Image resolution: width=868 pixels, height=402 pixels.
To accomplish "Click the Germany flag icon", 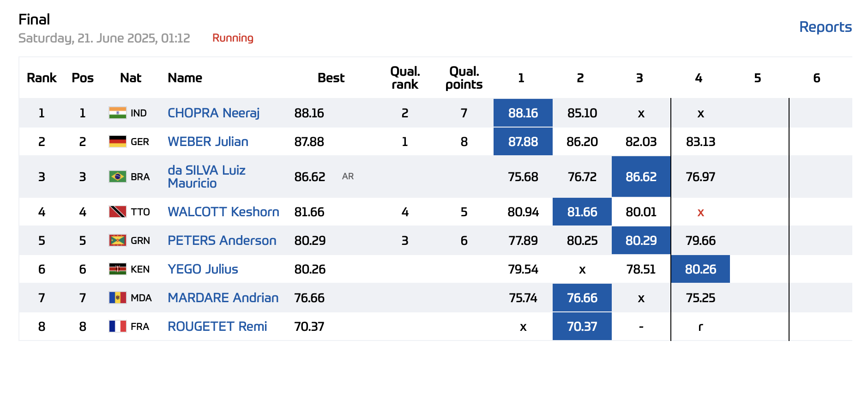I will coord(117,141).
